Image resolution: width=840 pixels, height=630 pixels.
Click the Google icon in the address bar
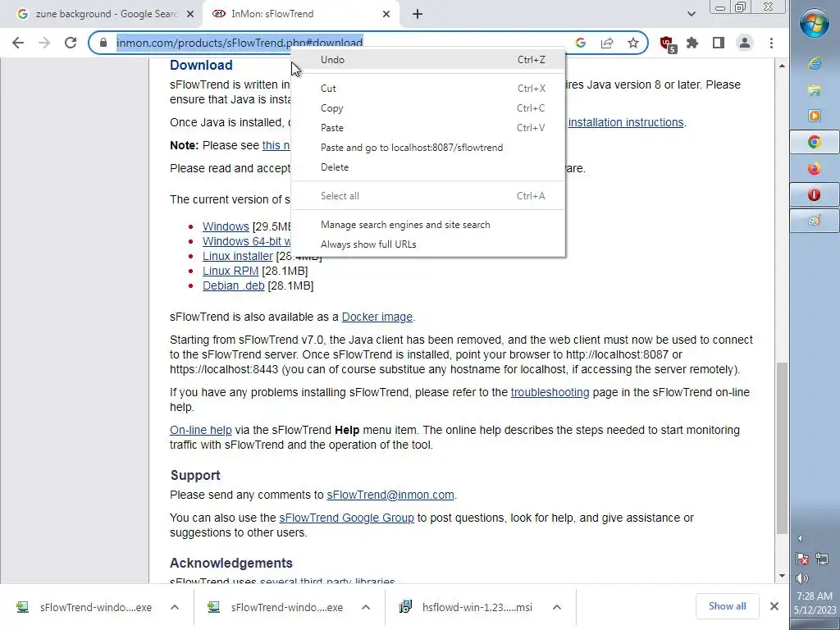(x=580, y=43)
